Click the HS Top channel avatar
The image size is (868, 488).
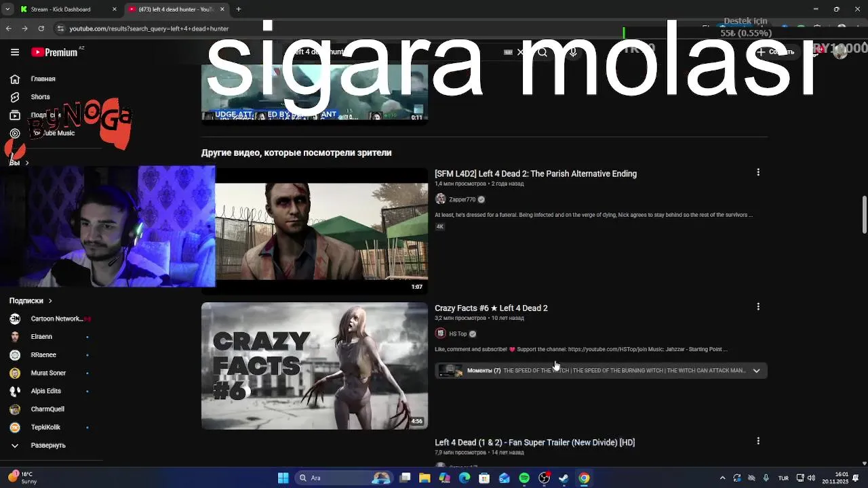[x=441, y=333]
